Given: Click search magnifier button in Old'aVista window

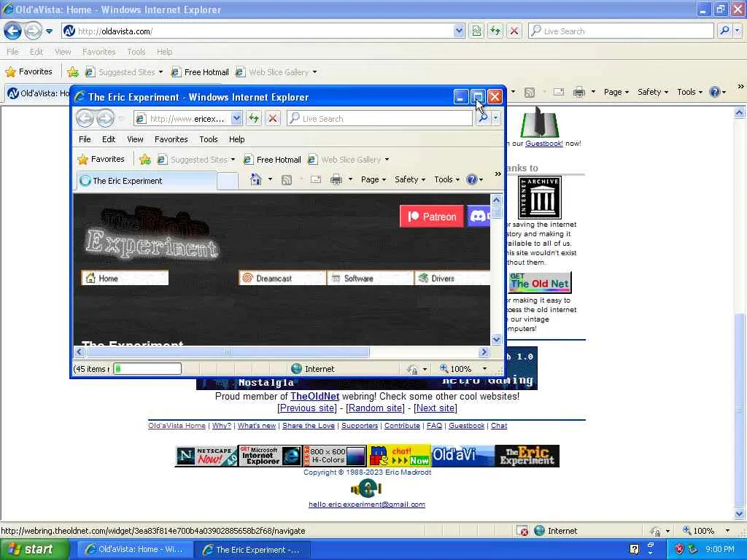Looking at the screenshot, I should [x=724, y=31].
